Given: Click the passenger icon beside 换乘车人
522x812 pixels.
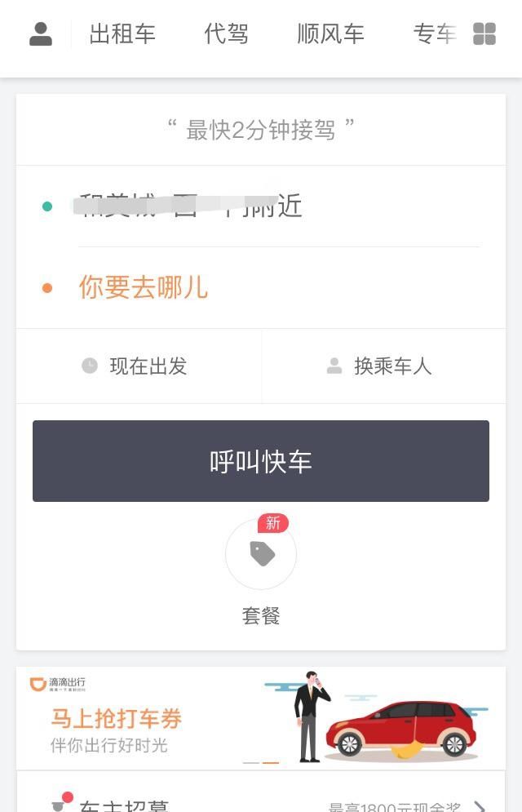Looking at the screenshot, I should tap(333, 366).
